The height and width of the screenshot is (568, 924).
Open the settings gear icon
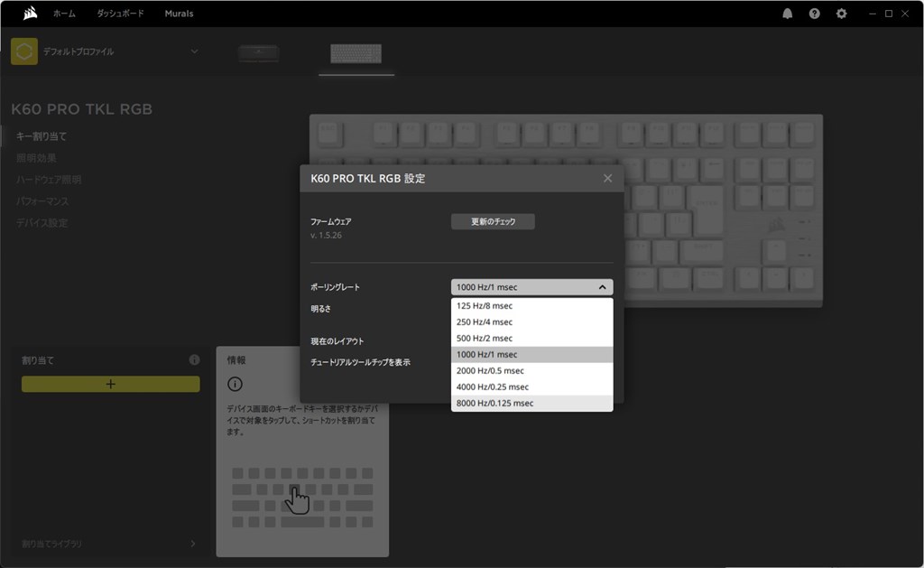[842, 14]
